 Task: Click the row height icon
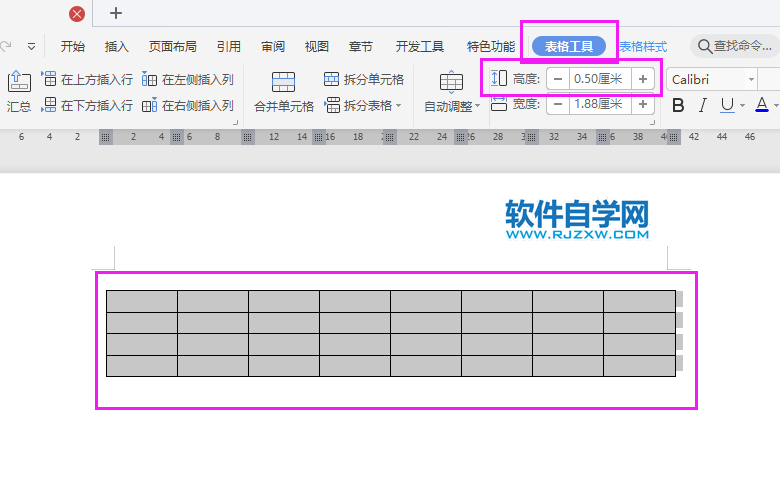(499, 79)
